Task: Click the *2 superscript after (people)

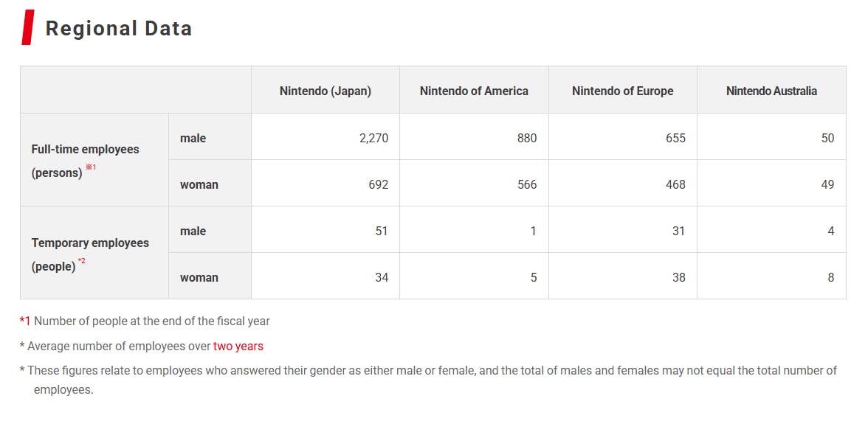Action: [81, 261]
